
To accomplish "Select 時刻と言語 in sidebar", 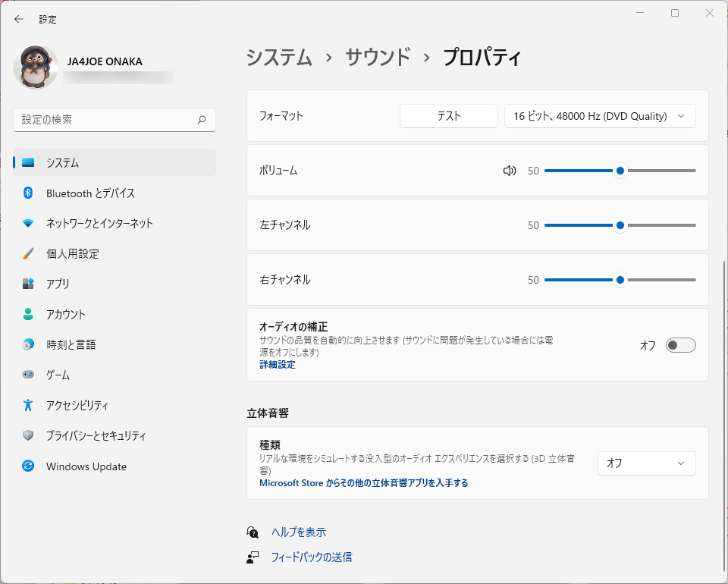I will point(71,345).
